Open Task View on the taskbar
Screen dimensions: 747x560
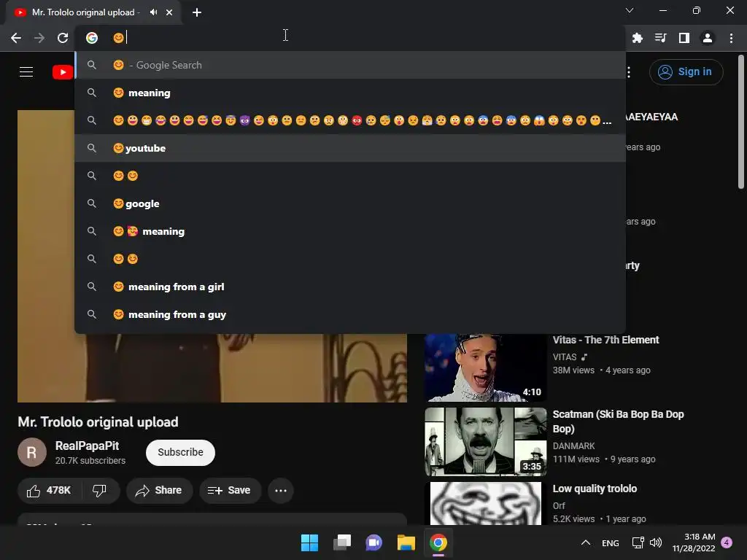[x=342, y=542]
